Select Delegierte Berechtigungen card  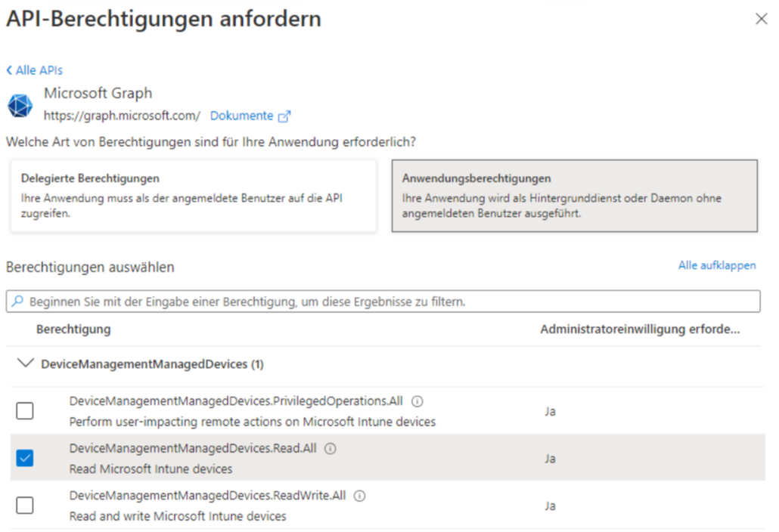click(x=194, y=196)
